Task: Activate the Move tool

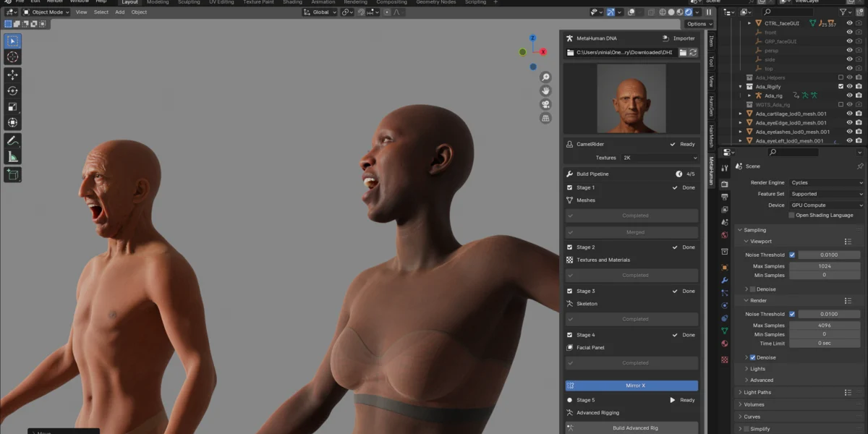Action: tap(12, 75)
